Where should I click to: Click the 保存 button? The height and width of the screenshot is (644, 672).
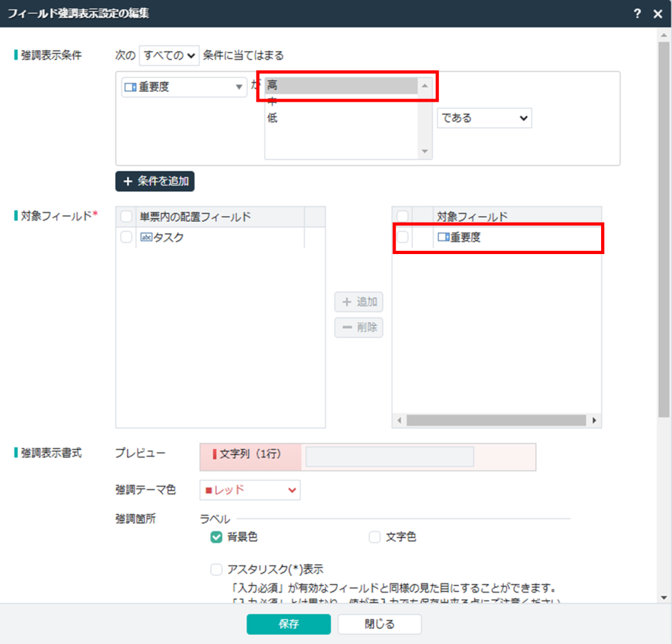click(288, 624)
